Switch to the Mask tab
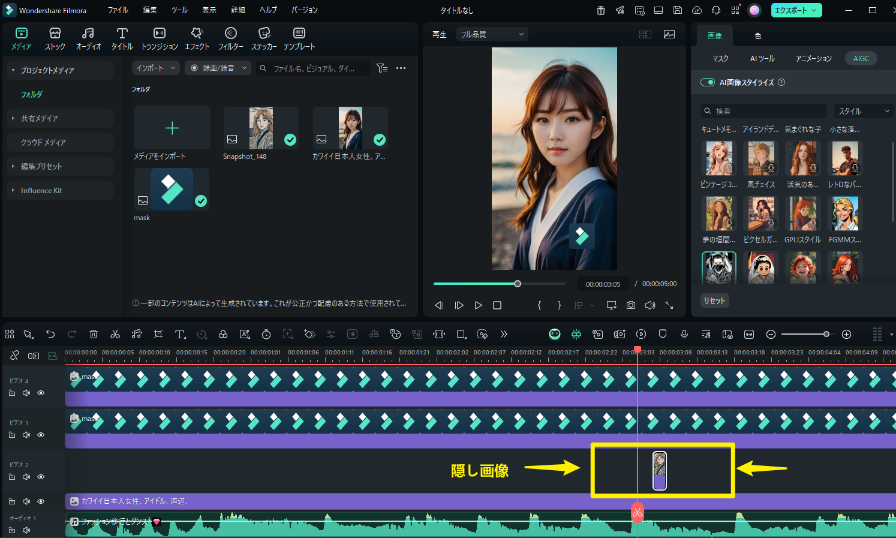The height and width of the screenshot is (538, 896). click(x=721, y=58)
